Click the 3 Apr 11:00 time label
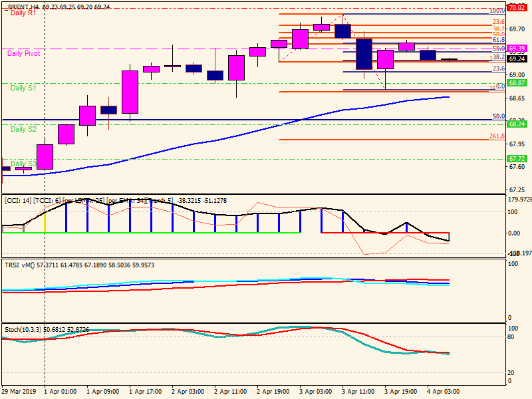Image resolution: width=532 pixels, height=399 pixels. coord(358,392)
